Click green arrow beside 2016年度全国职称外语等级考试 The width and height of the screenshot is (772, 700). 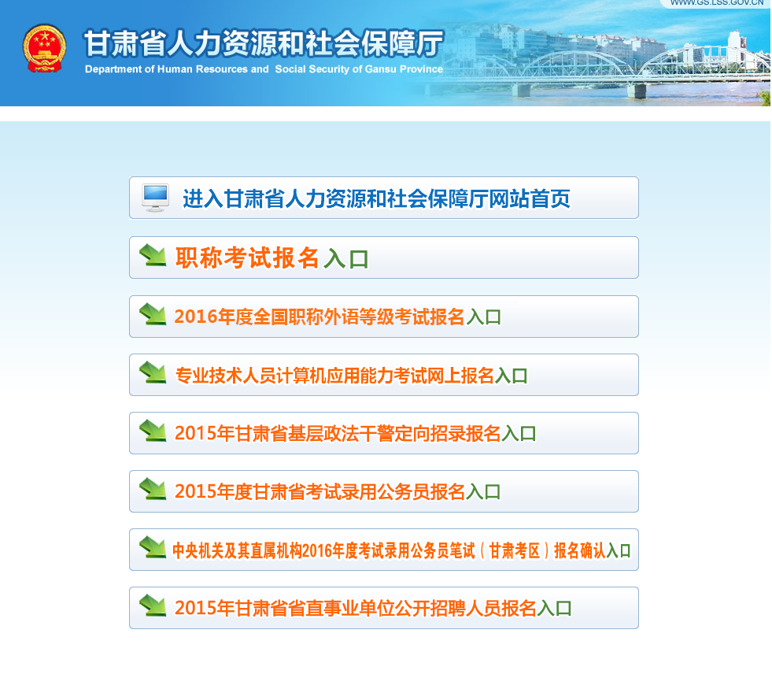tap(153, 315)
